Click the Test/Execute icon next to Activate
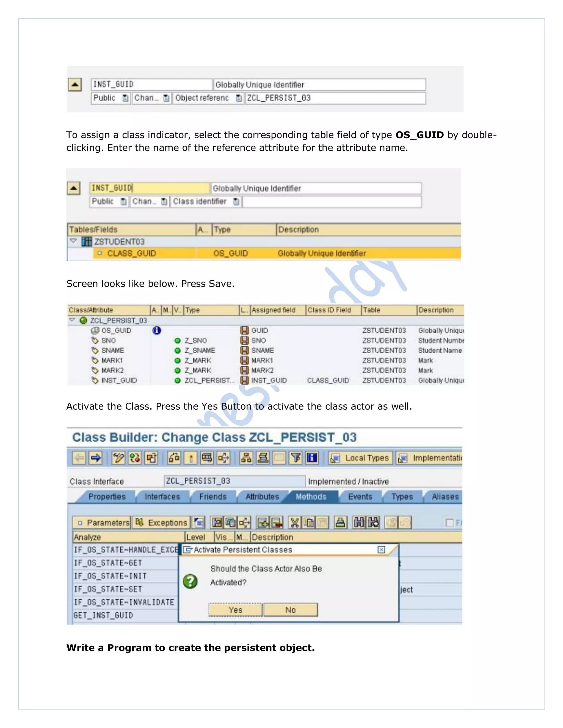Screen dimensions: 563x728 coord(207,458)
